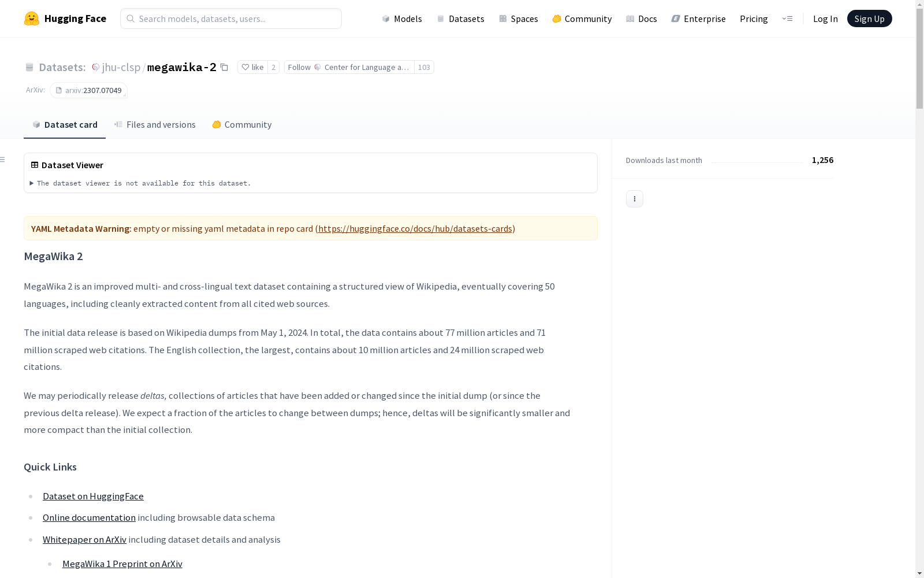Open Models in top navigation

point(402,18)
